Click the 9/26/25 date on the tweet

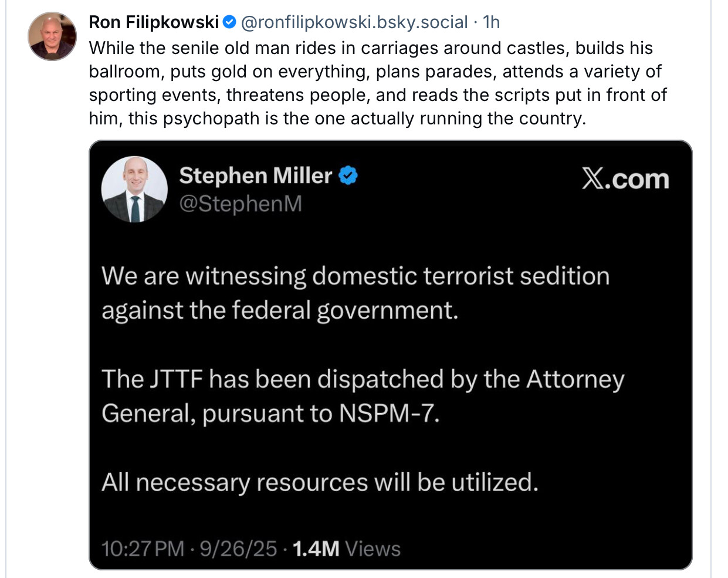pyautogui.click(x=238, y=549)
